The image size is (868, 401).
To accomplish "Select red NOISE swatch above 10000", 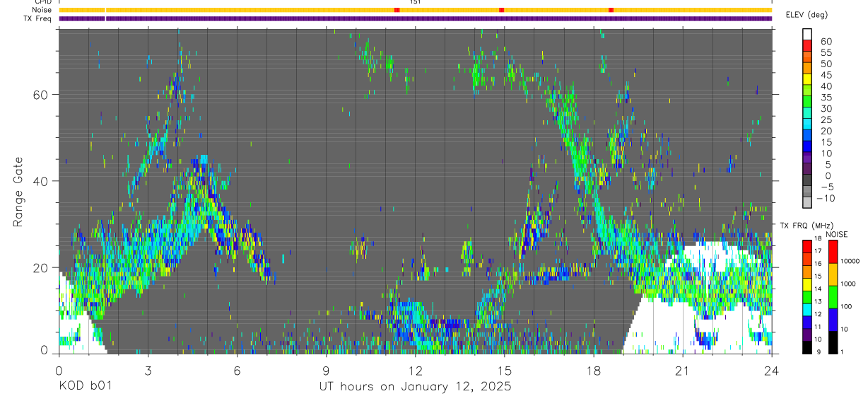I will 832,252.
